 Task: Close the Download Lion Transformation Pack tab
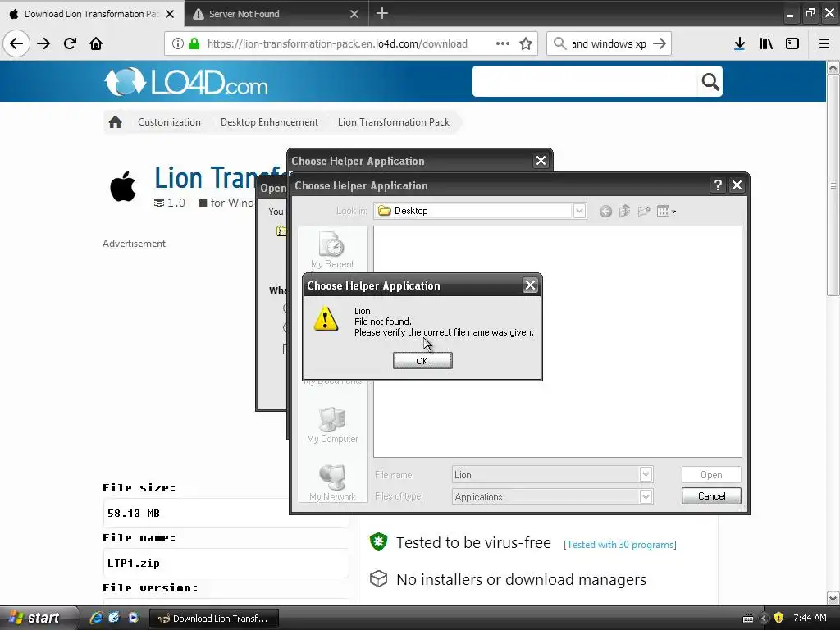coord(170,14)
